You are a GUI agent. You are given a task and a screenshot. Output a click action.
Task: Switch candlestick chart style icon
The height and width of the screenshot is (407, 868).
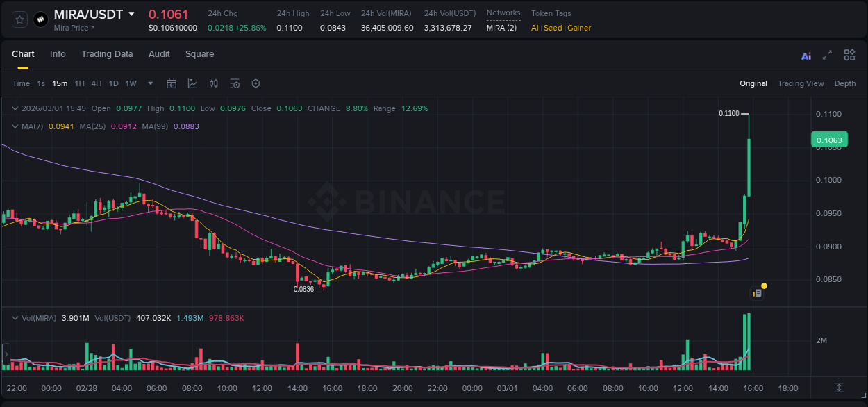tap(214, 83)
